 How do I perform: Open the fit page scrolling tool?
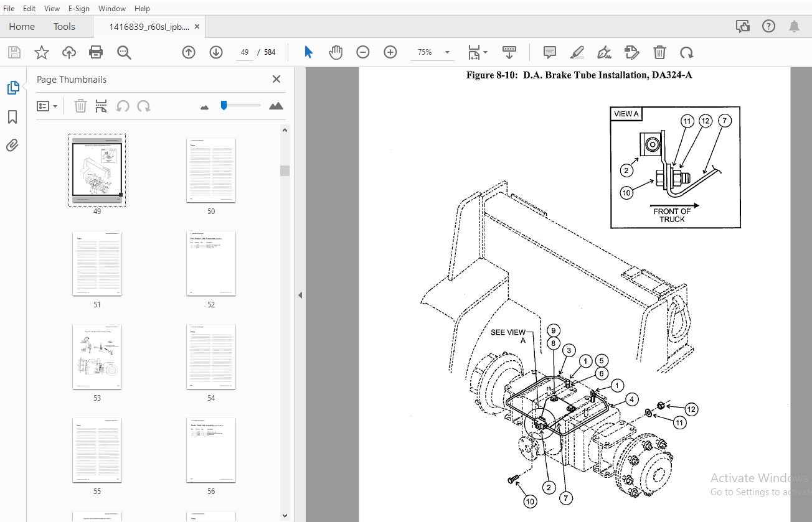tap(474, 52)
